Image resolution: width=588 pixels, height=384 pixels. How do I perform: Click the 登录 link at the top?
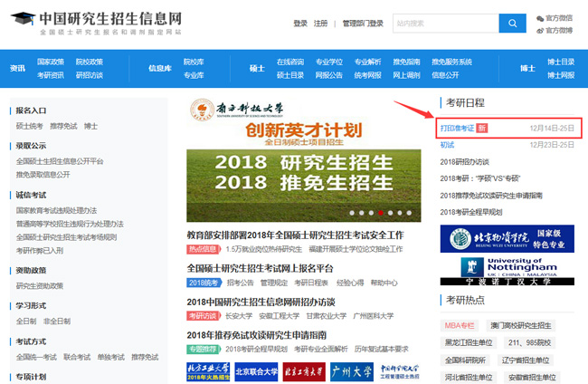point(300,24)
